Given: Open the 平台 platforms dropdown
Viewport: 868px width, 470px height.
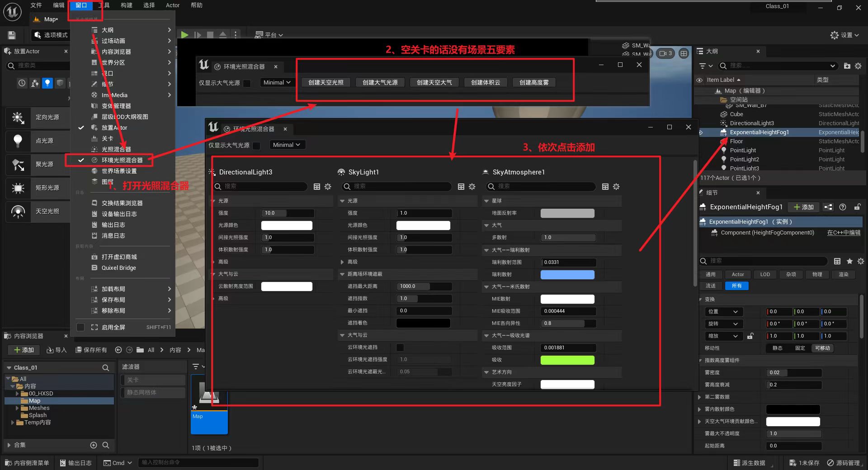Looking at the screenshot, I should 269,35.
